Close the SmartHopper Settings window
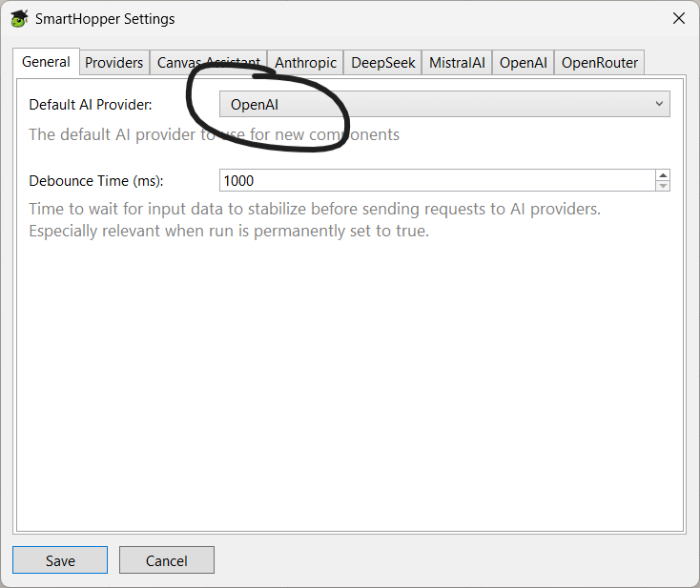Screen dimensions: 700x588 (x=679, y=18)
